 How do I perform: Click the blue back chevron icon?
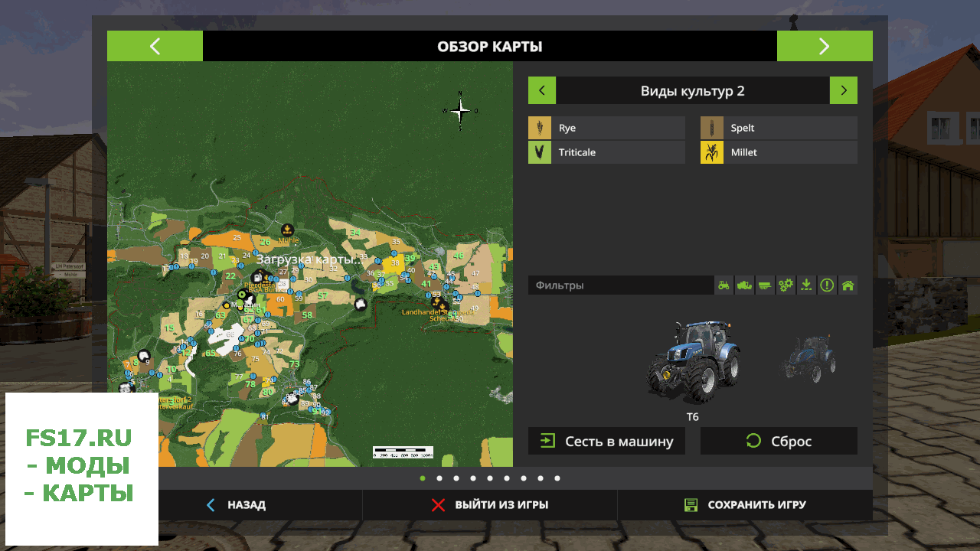coord(211,505)
